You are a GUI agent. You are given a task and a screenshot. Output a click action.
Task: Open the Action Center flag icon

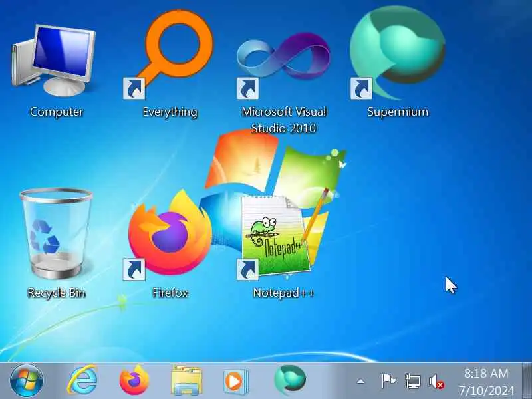(x=388, y=380)
